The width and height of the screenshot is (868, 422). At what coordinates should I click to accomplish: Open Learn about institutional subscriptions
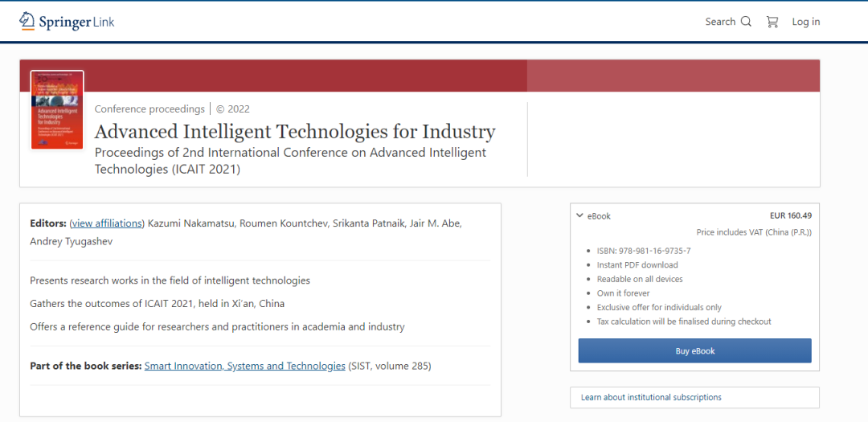tap(651, 397)
